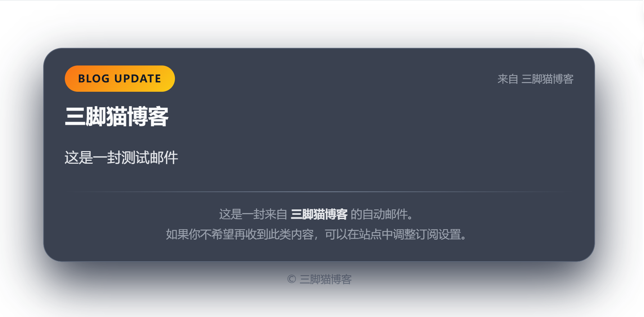Viewport: 644px width, 317px height.
Task: Click the 站点 word in footer sentence
Action: pyautogui.click(x=370, y=234)
